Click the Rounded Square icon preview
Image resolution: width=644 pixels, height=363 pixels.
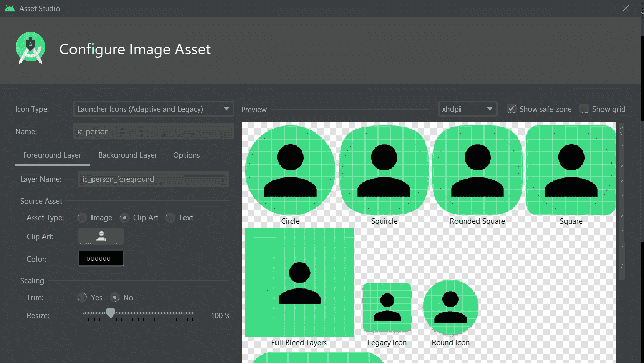477,170
